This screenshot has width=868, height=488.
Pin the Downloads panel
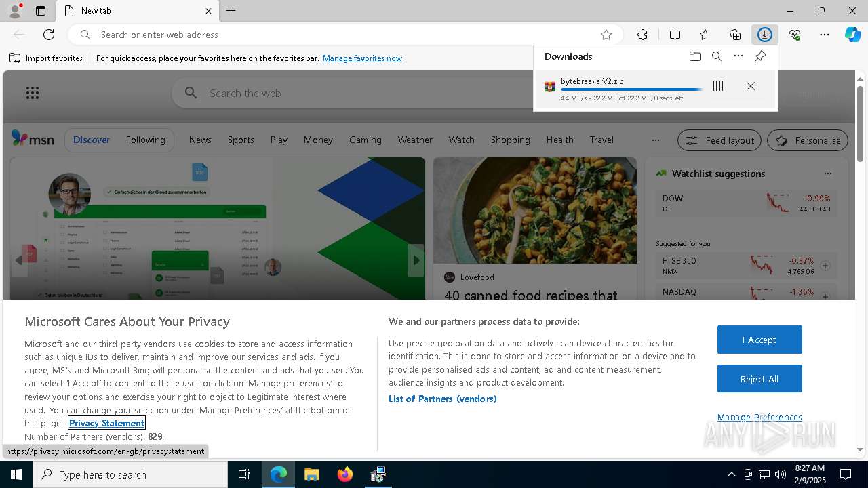click(760, 56)
